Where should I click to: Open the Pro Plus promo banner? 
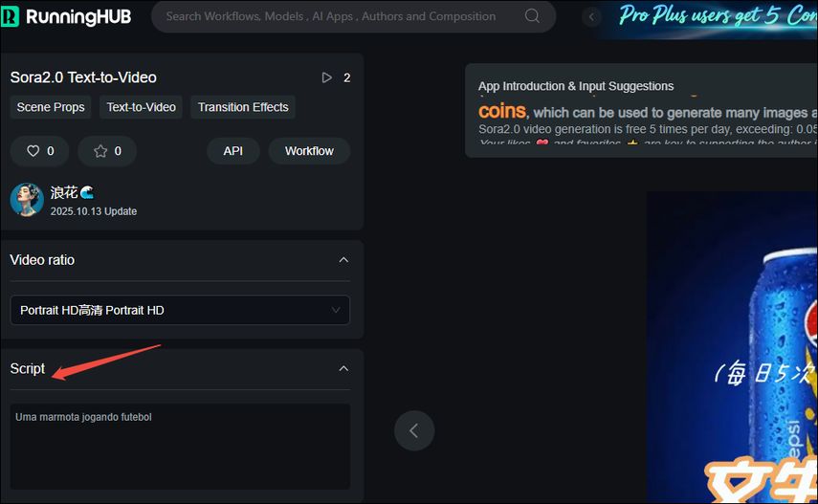pos(713,16)
